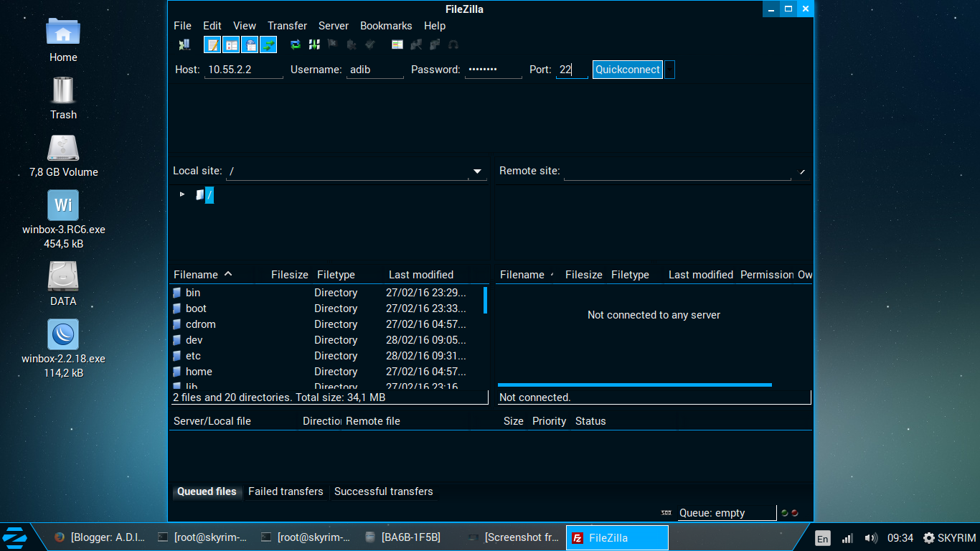Viewport: 980px width, 551px height.
Task: Toggle the local directory tree view
Action: (x=231, y=44)
